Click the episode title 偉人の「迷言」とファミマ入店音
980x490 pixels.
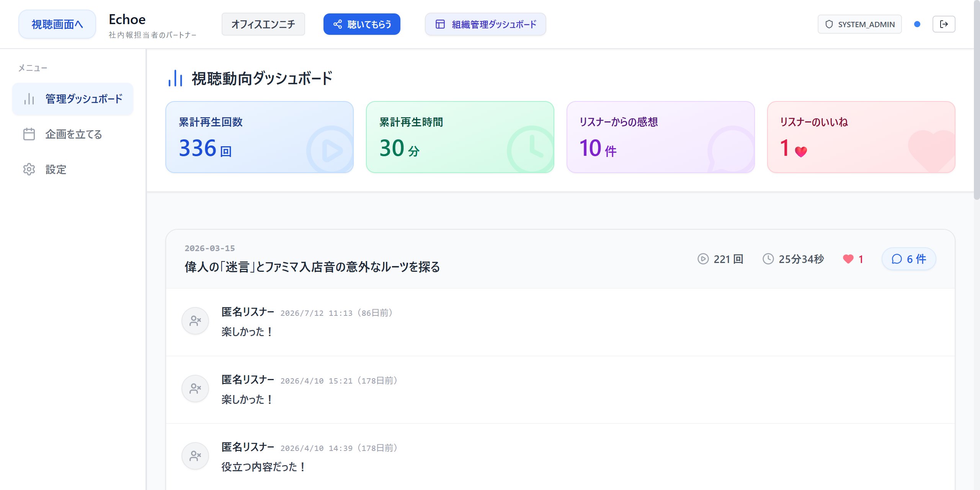coord(312,267)
